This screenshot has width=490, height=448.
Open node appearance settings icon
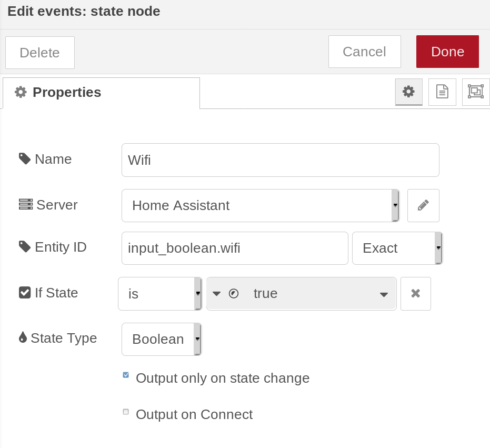click(476, 92)
